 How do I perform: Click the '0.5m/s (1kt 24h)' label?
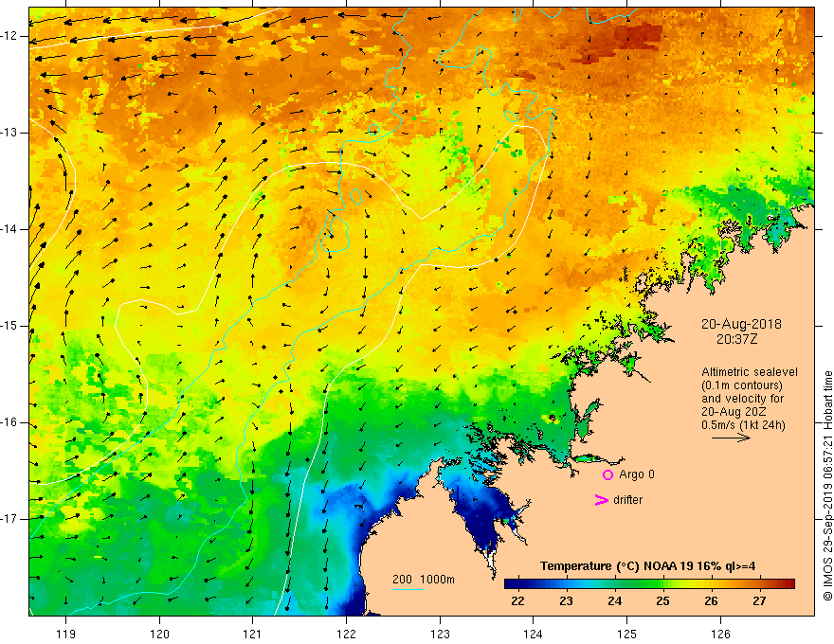[x=743, y=425]
